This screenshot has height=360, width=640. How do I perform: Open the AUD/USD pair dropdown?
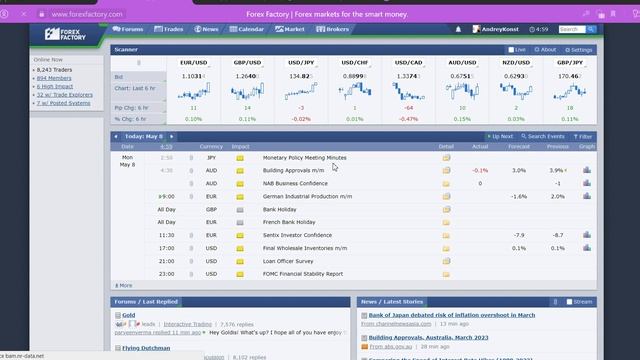(x=462, y=63)
